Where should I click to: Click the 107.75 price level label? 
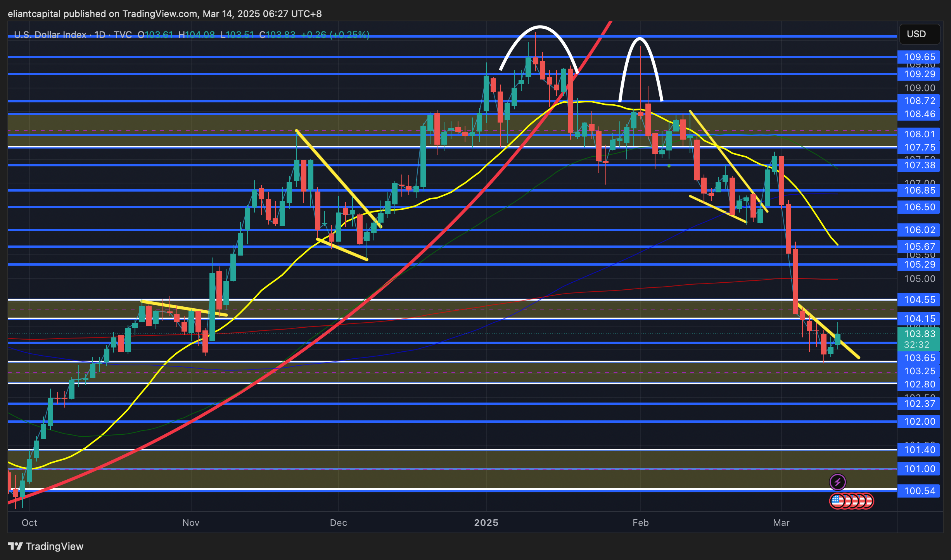coord(919,147)
